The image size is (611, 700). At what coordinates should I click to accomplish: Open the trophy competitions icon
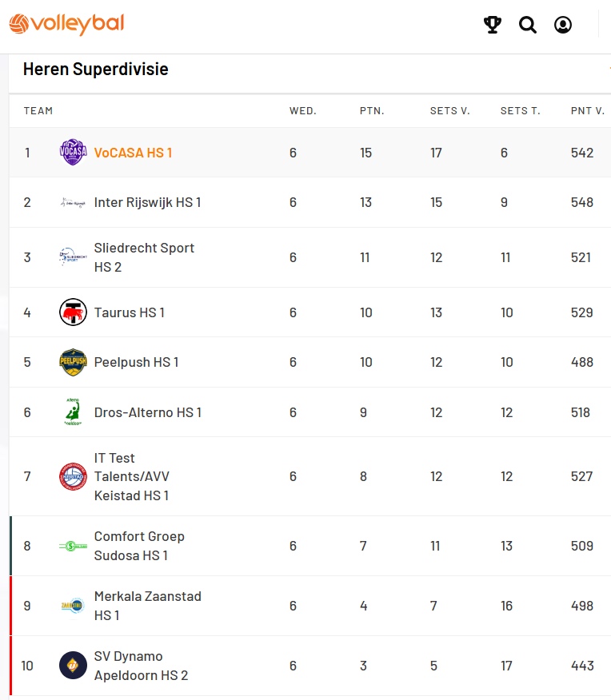point(493,25)
